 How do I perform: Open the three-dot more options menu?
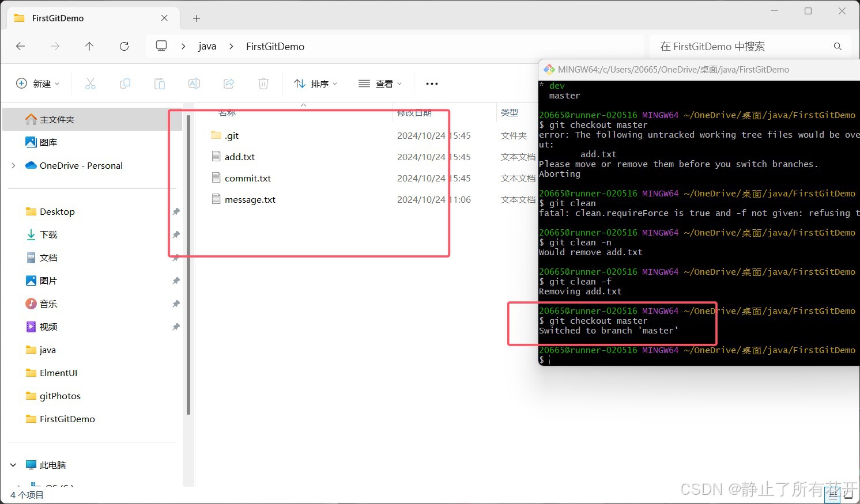click(x=432, y=84)
